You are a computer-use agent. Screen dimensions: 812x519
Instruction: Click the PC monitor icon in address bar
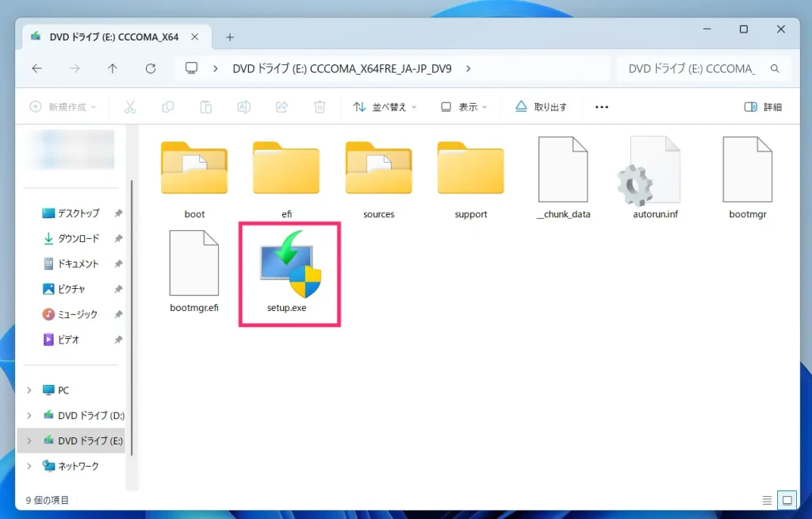192,68
